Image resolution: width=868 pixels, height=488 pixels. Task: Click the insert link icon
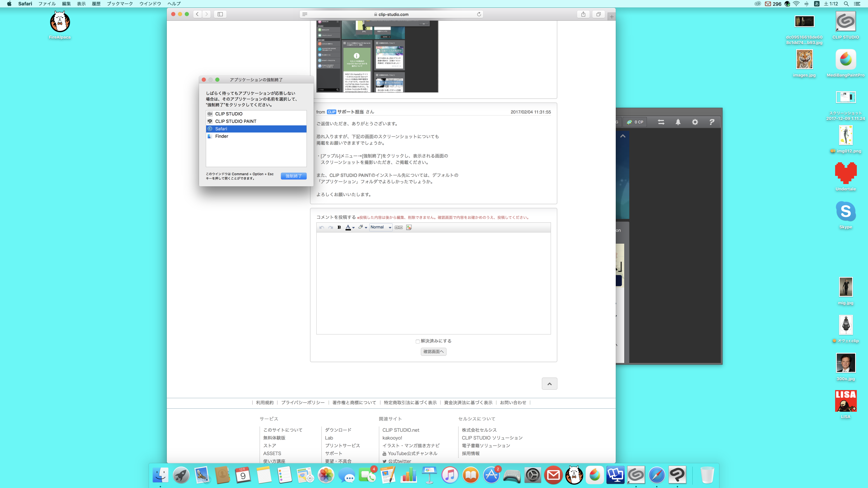[399, 227]
